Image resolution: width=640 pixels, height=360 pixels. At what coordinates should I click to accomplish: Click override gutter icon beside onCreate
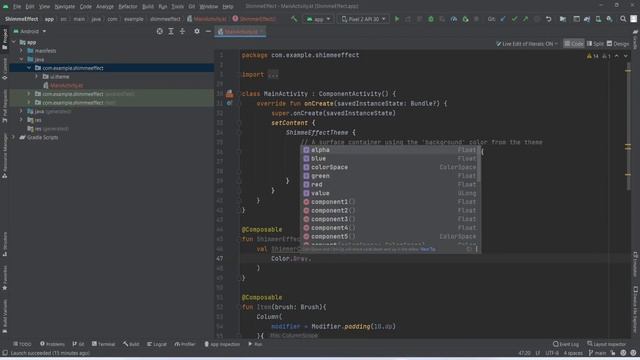pyautogui.click(x=229, y=104)
